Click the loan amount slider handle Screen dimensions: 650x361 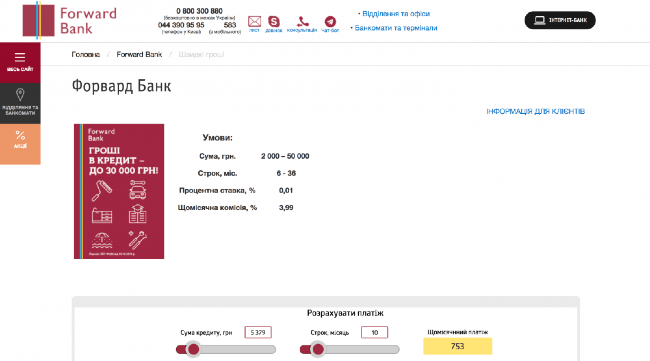click(x=193, y=349)
